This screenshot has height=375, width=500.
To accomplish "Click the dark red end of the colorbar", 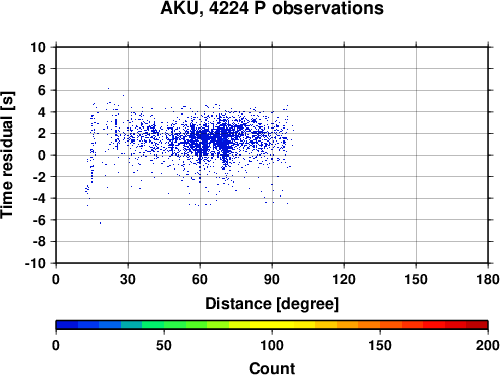I will [477, 325].
